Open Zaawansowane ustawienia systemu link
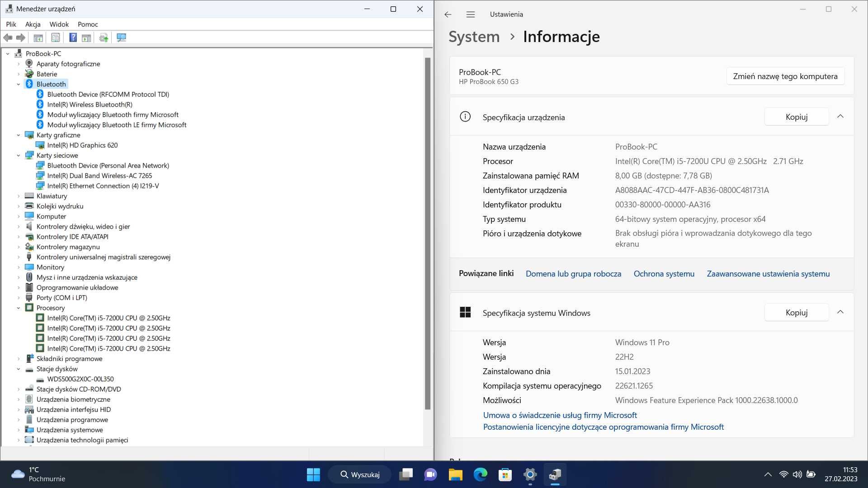This screenshot has width=868, height=488. [768, 274]
